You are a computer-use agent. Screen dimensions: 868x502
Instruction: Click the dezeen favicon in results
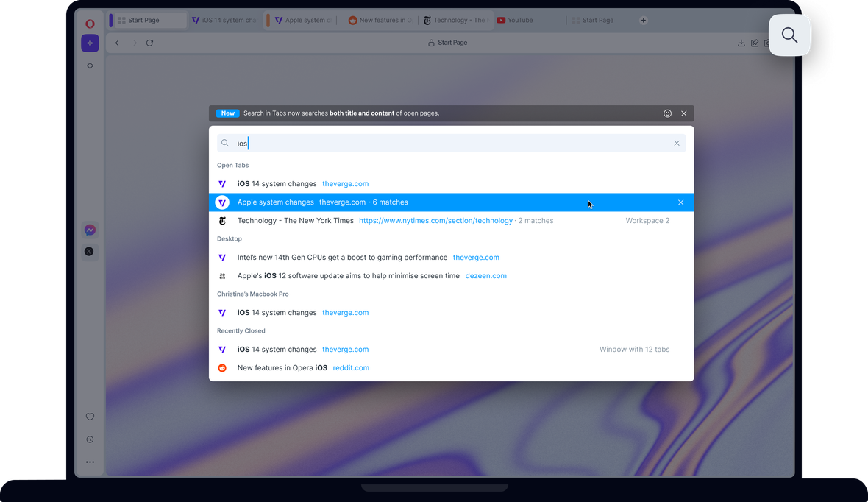pyautogui.click(x=222, y=276)
